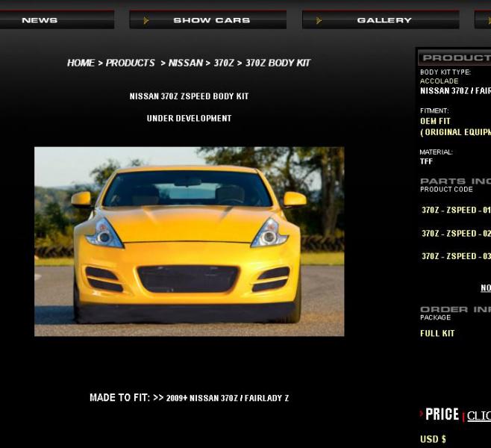This screenshot has width=491, height=448.
Task: Click the PRICE label
Action: tap(442, 414)
